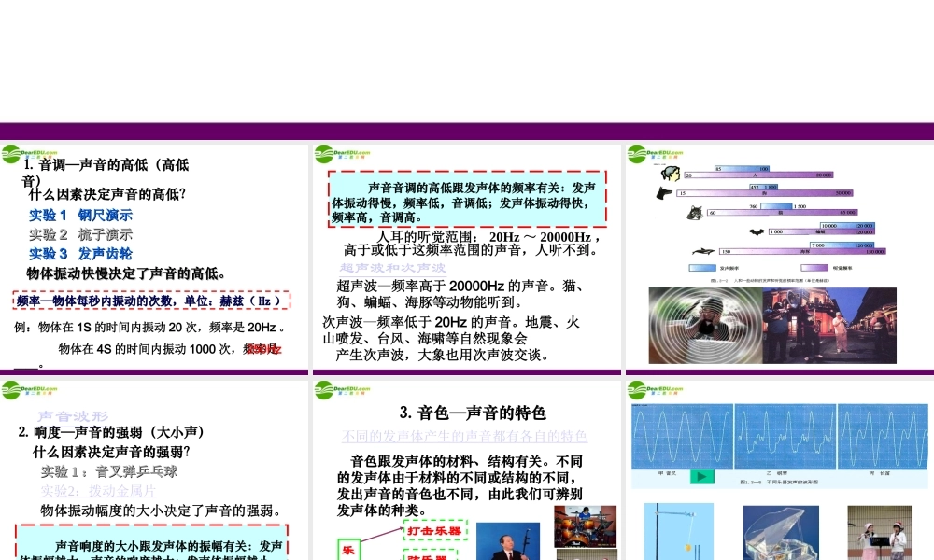This screenshot has width=934, height=560.
Task: Select the rightmost flute waveform image
Action: click(x=883, y=437)
